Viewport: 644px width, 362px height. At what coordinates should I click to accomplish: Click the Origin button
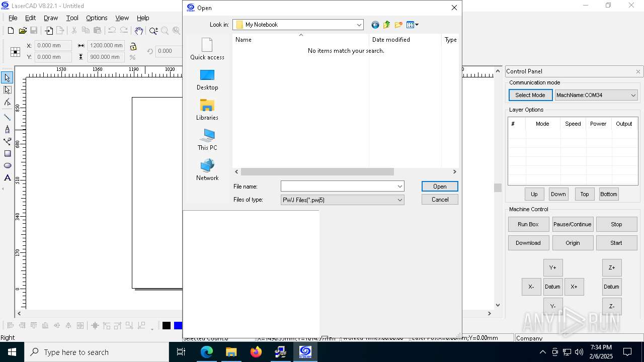(x=573, y=243)
